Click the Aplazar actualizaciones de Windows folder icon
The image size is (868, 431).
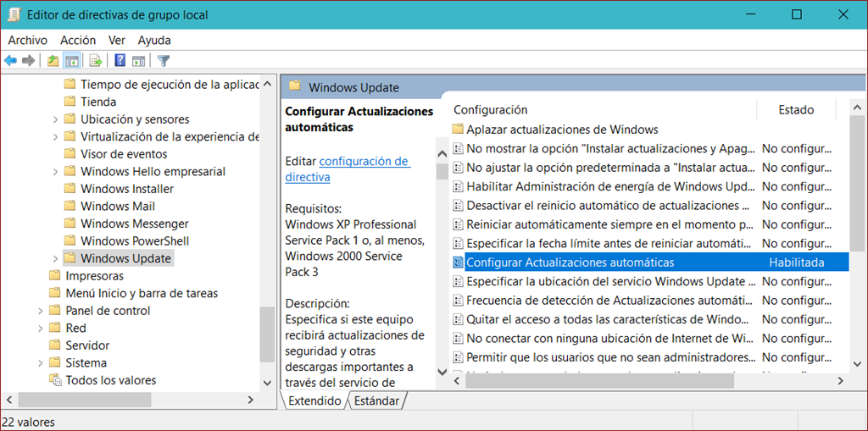[x=457, y=130]
